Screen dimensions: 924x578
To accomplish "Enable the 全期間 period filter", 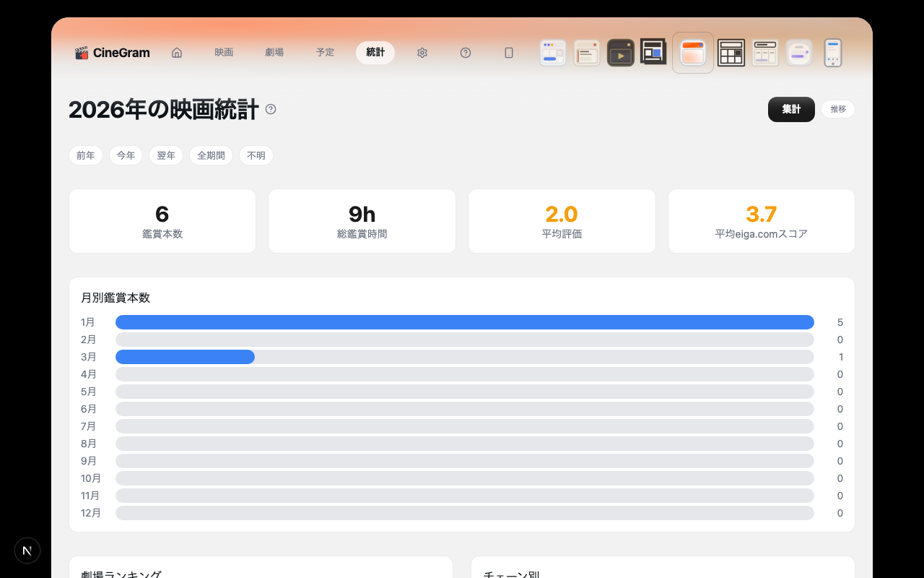I will [x=211, y=155].
